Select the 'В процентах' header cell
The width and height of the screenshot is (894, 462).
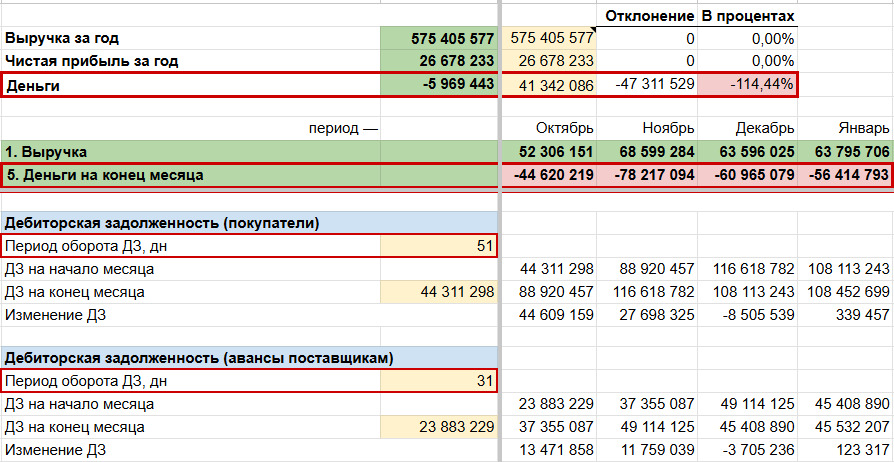[x=747, y=16]
